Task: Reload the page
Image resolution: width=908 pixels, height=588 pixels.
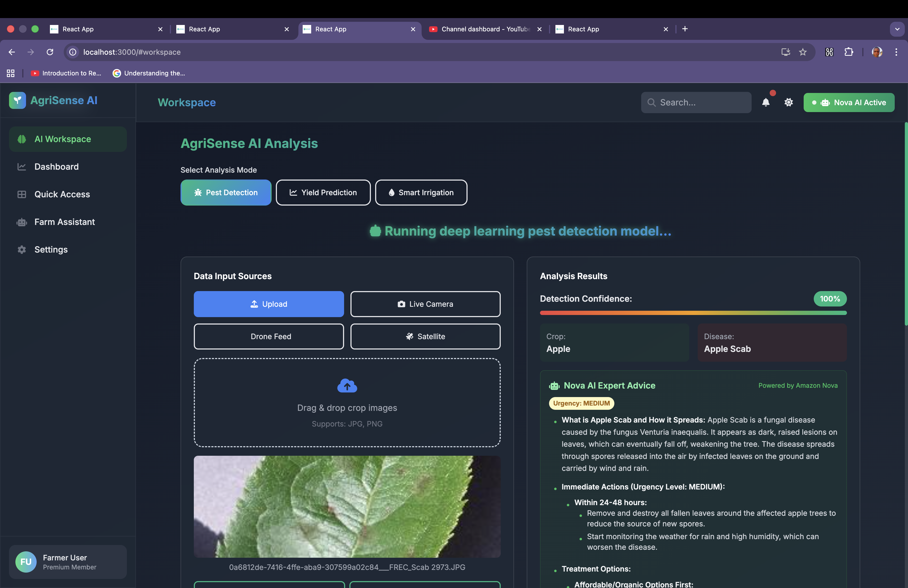Action: (50, 52)
